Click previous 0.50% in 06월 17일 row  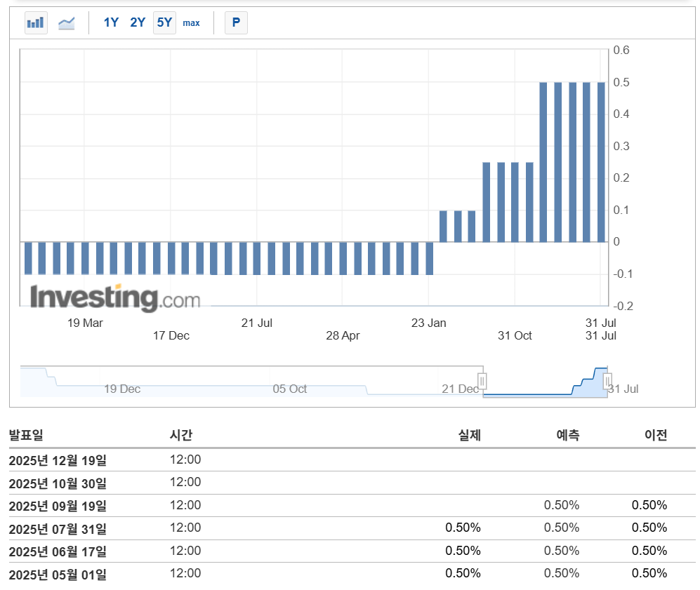pos(649,551)
